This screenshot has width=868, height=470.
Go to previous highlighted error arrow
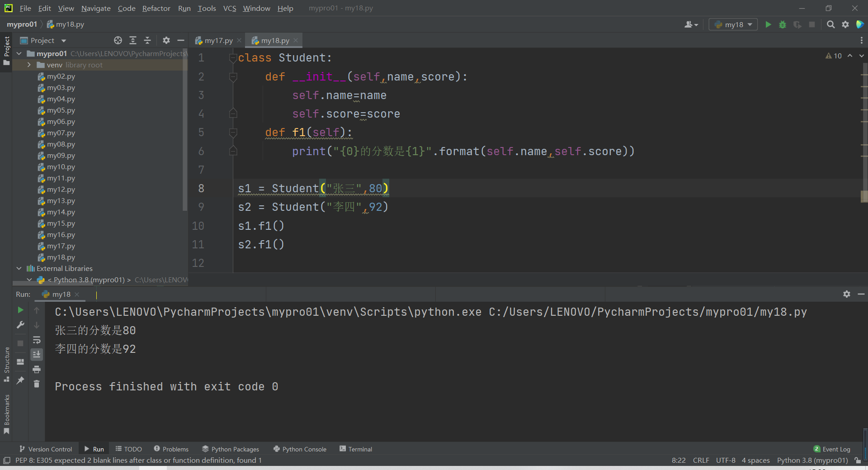point(850,56)
